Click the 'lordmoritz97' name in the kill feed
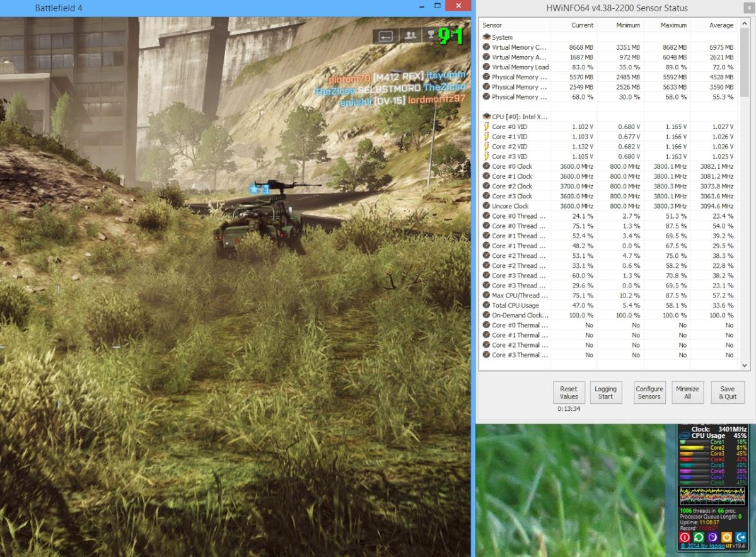 pyautogui.click(x=437, y=100)
